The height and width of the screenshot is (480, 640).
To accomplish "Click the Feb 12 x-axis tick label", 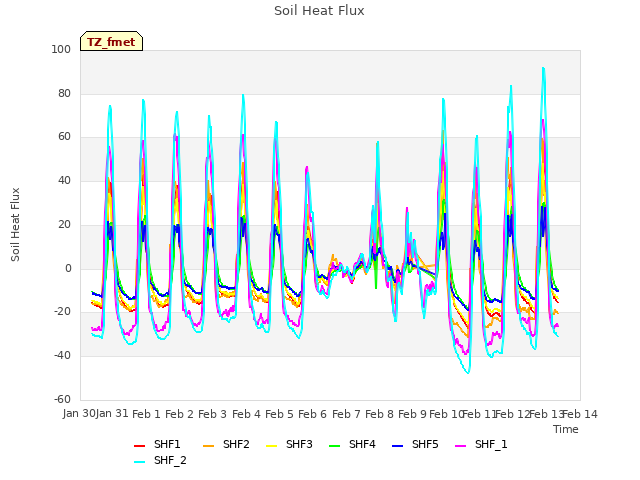I will (512, 414).
